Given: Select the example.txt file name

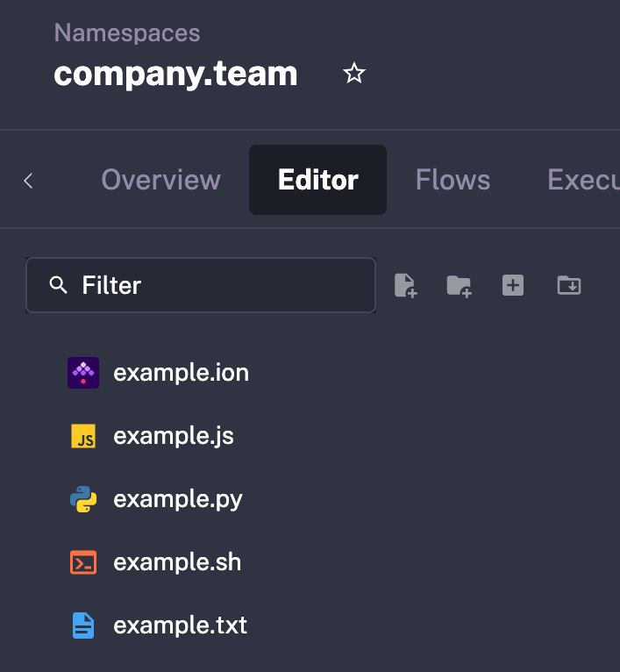Looking at the screenshot, I should [x=180, y=626].
